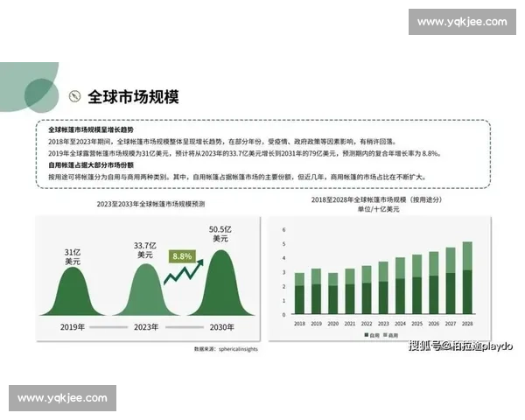Click the title 全球市场规模

tap(133, 97)
